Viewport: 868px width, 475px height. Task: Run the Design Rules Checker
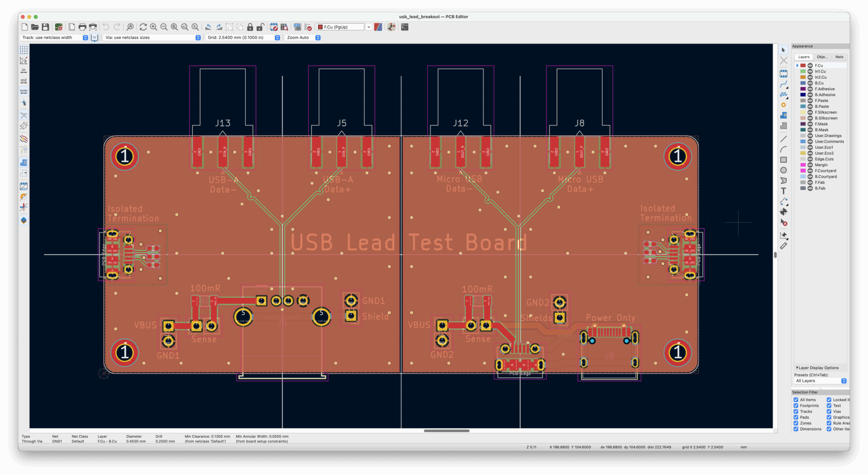pyautogui.click(x=309, y=27)
